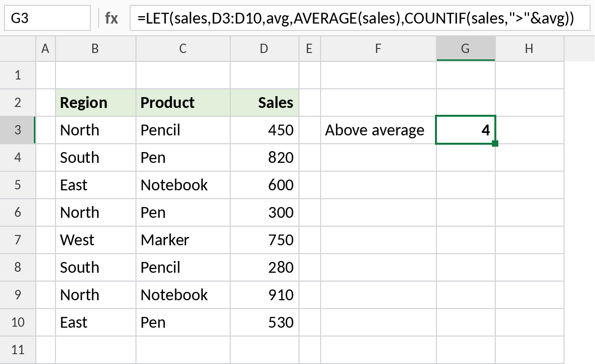Select row 9 header
The height and width of the screenshot is (364, 595).
pos(18,295)
